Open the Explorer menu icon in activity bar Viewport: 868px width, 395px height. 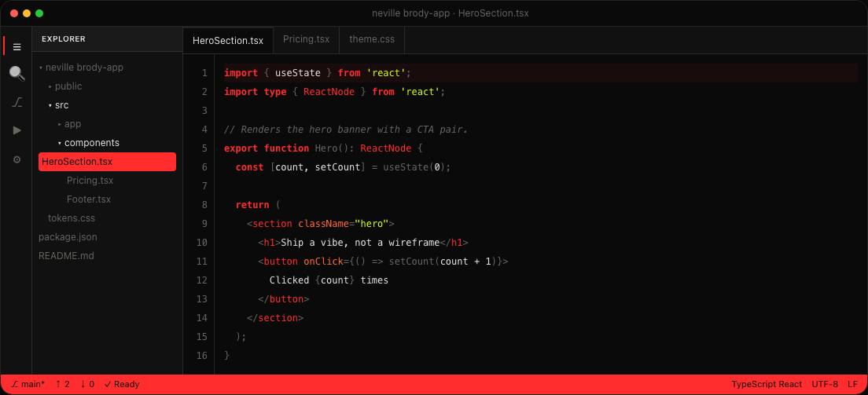tap(17, 47)
